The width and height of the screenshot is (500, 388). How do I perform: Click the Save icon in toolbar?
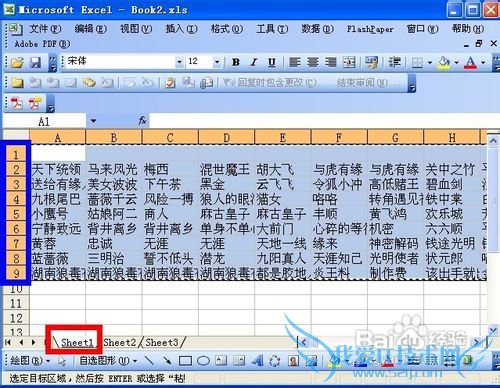36,62
